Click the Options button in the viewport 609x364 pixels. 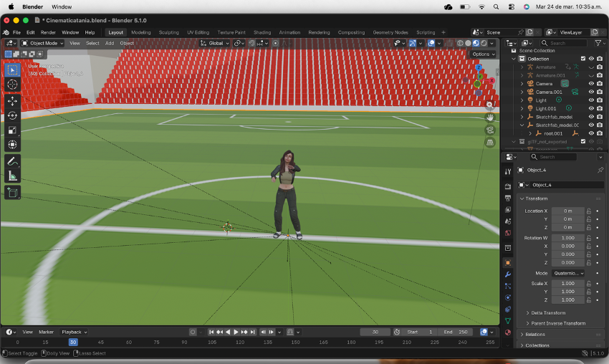482,54
